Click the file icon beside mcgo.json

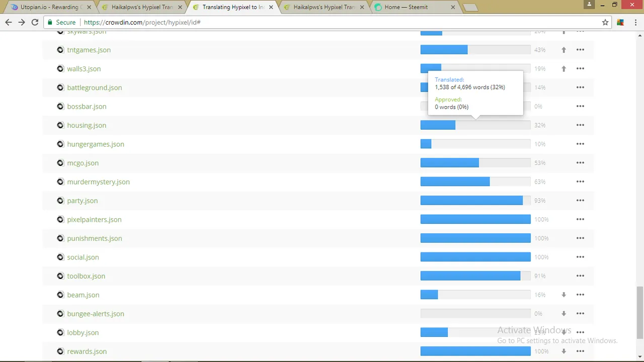(x=60, y=163)
